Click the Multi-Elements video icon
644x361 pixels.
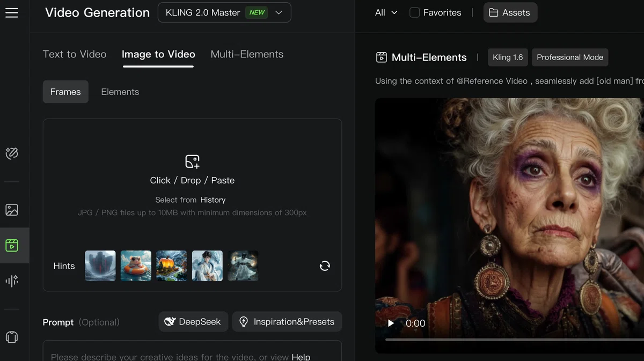coord(382,57)
